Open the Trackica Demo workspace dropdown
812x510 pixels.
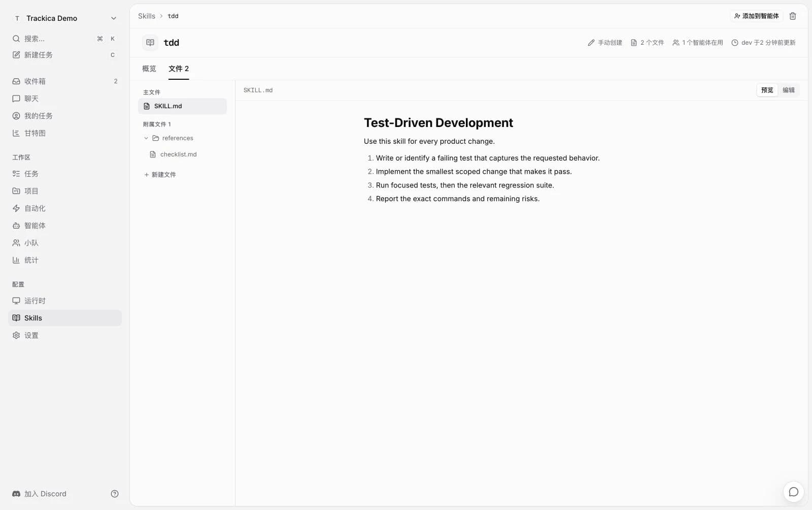64,18
